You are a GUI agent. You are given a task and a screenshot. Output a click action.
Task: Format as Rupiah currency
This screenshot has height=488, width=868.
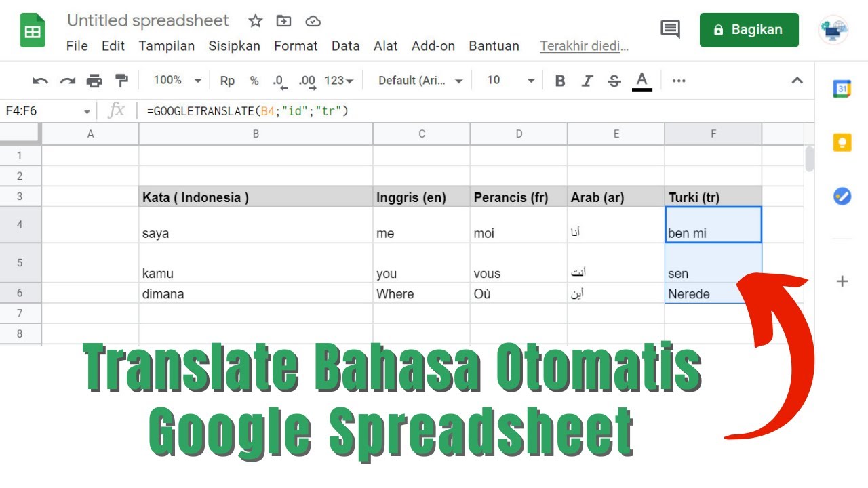coord(227,81)
